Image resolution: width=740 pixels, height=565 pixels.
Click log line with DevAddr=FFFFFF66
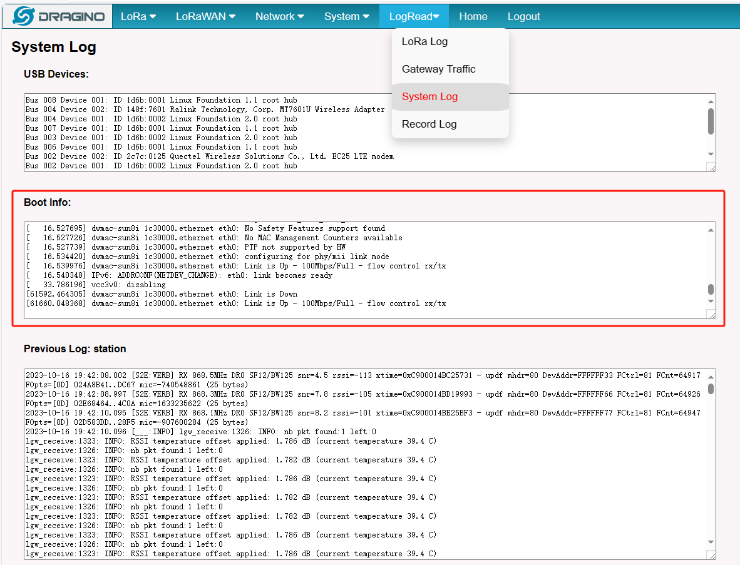(x=363, y=398)
